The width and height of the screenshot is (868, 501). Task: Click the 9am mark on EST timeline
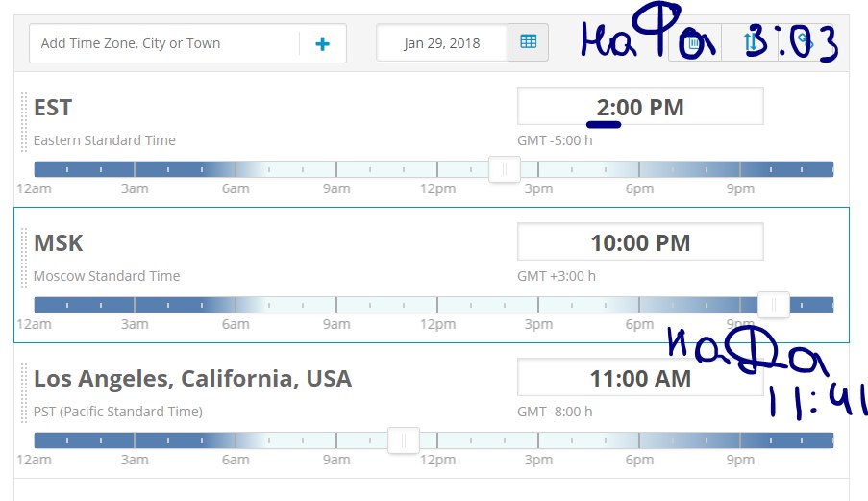[x=336, y=170]
